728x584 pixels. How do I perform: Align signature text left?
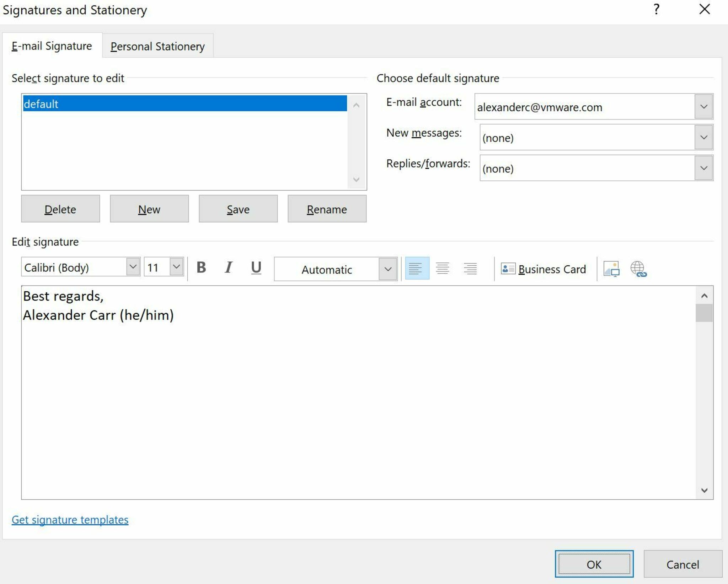pyautogui.click(x=417, y=269)
